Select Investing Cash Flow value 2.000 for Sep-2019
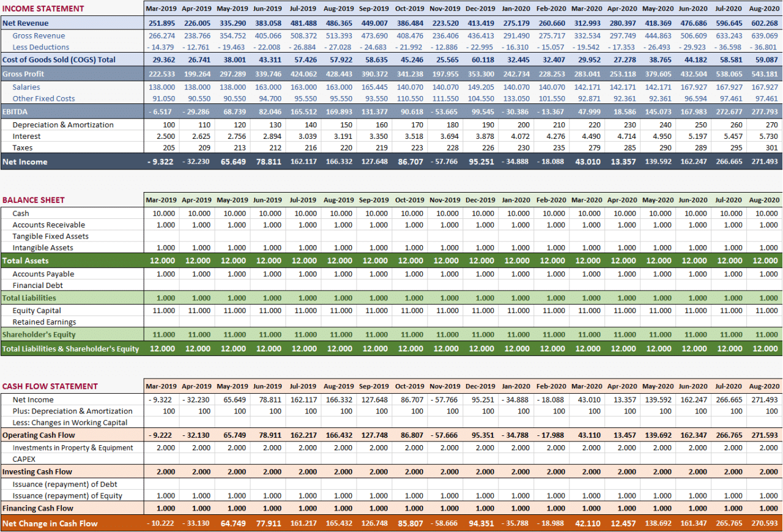Viewport: 783px width, 532px height. coord(379,472)
